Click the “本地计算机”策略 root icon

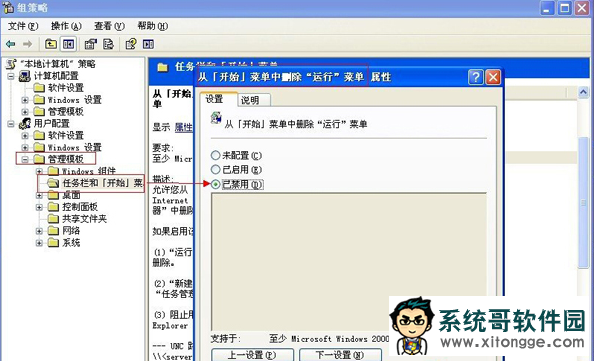point(11,64)
